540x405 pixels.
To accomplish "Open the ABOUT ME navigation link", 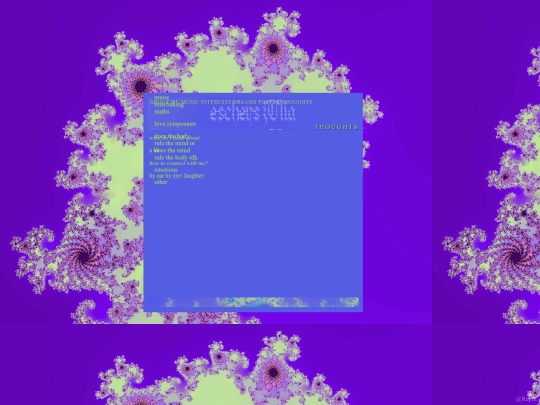I will (165, 102).
